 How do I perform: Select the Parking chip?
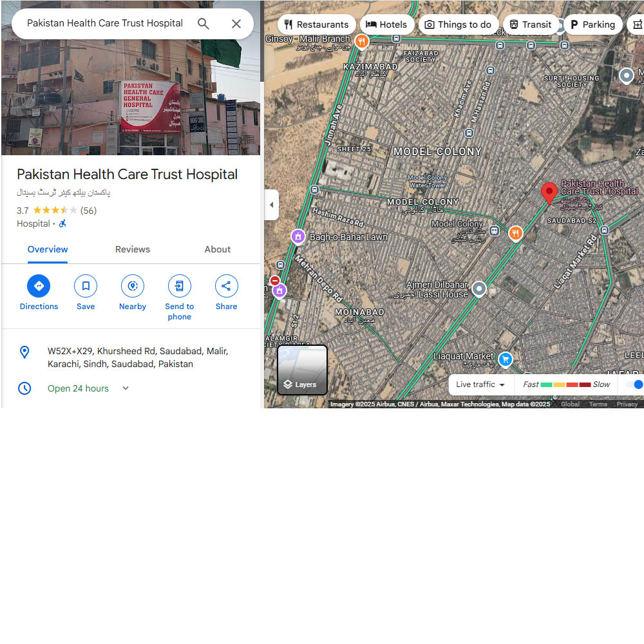(x=592, y=24)
